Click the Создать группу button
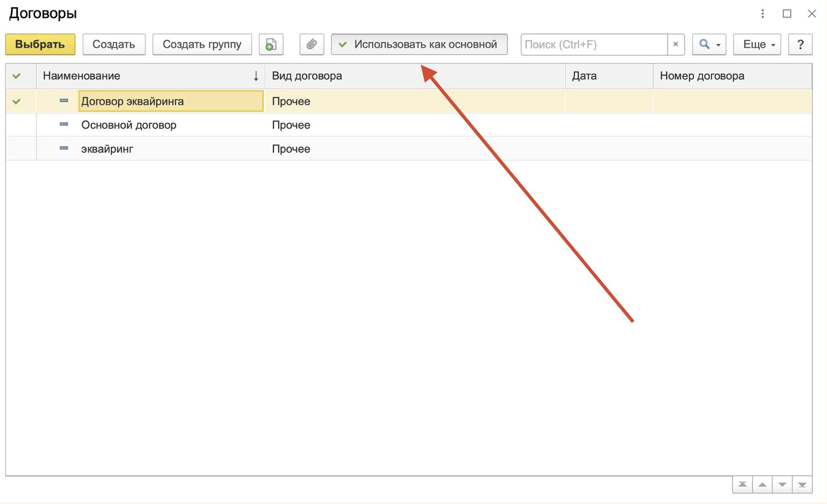827x504 pixels. (x=202, y=44)
